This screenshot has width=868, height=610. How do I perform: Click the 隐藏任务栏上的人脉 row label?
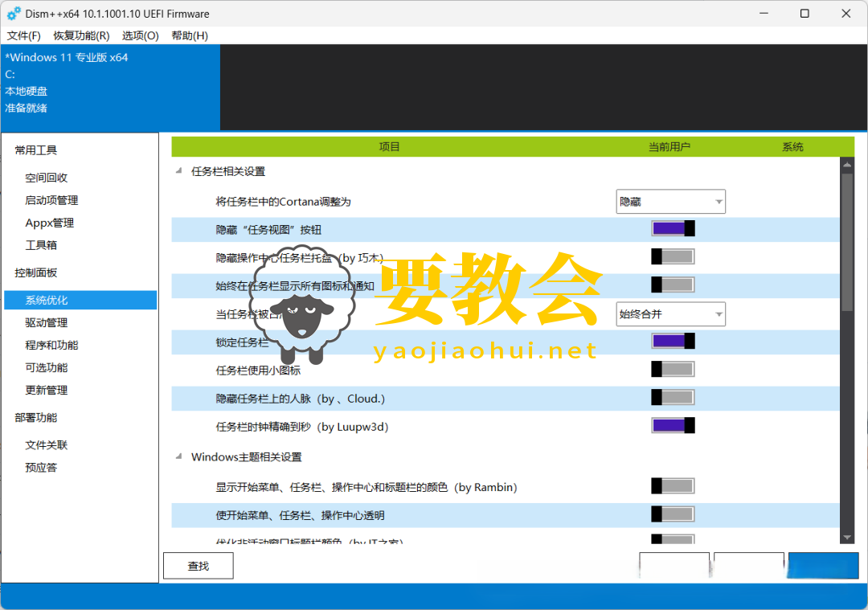300,399
